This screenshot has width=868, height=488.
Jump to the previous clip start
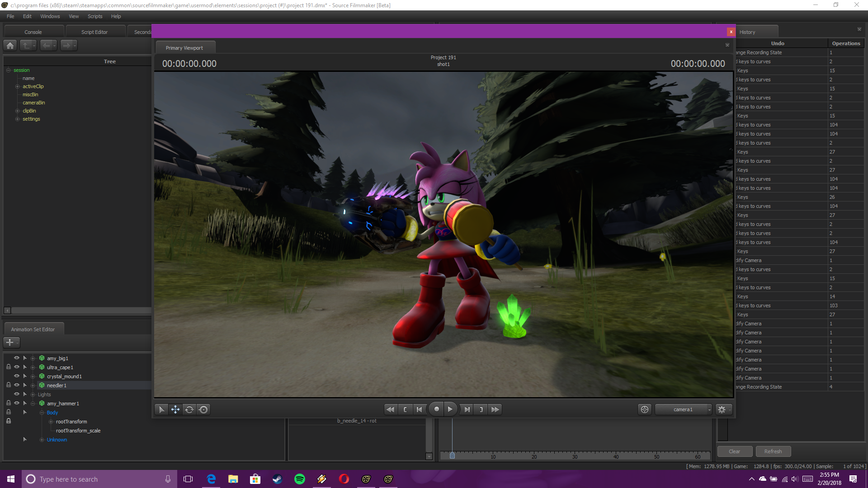[405, 409]
